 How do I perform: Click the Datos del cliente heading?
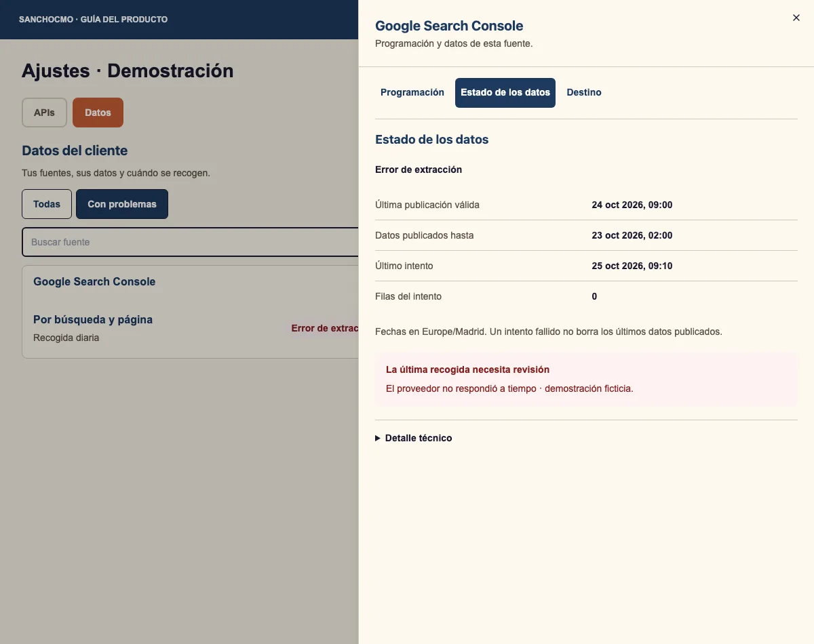point(75,150)
